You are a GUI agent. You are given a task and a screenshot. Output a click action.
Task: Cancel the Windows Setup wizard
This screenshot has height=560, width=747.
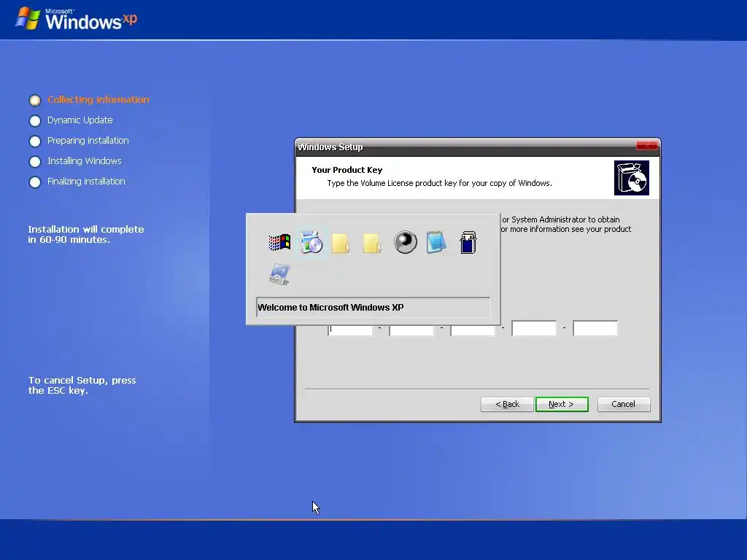click(x=623, y=404)
